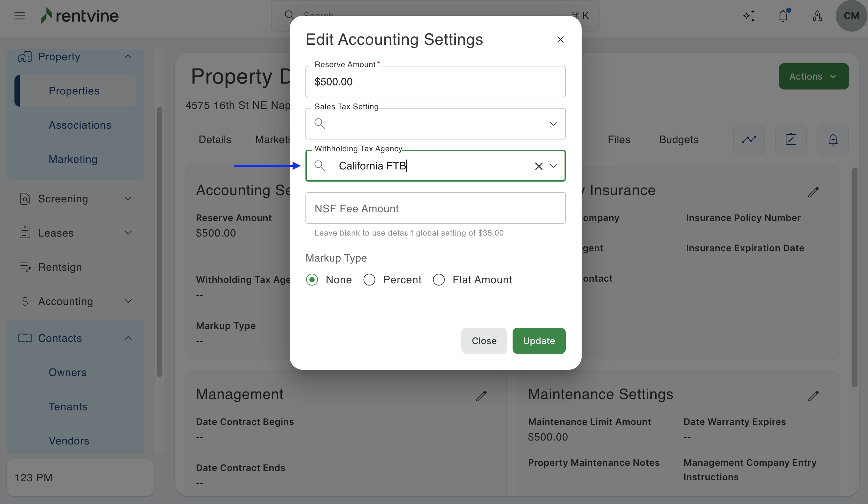The height and width of the screenshot is (504, 868).
Task: Edit Maintenance Settings pencil icon
Action: (x=813, y=396)
